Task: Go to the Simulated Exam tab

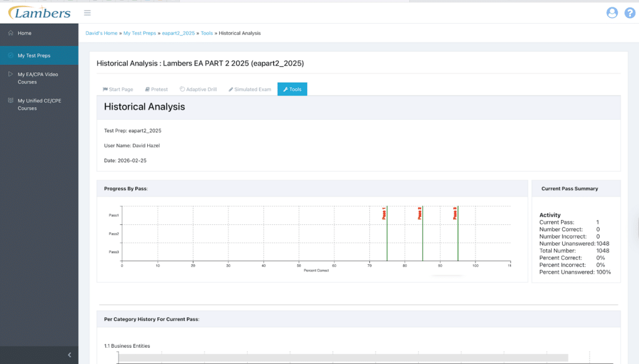Action: coord(250,89)
